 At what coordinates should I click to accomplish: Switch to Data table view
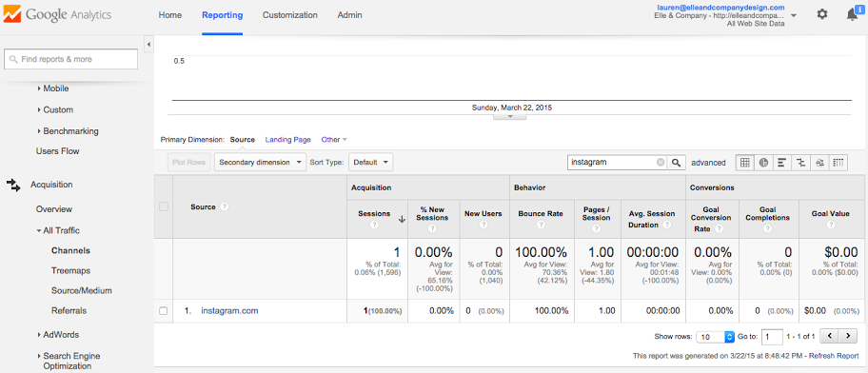click(x=744, y=162)
